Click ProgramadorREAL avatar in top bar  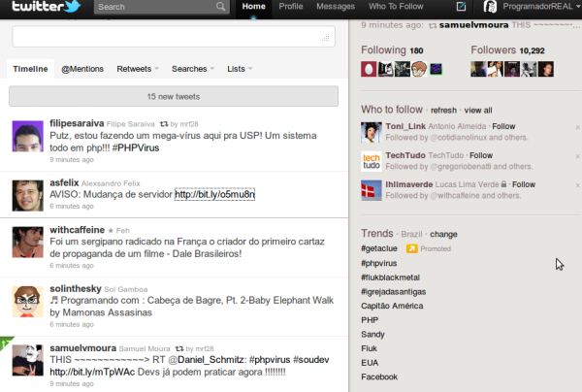[x=490, y=7]
